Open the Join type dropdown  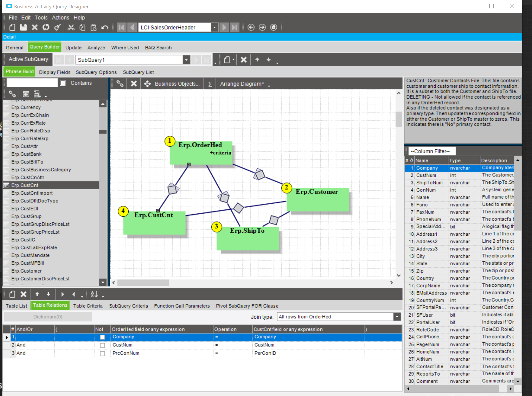pyautogui.click(x=397, y=317)
